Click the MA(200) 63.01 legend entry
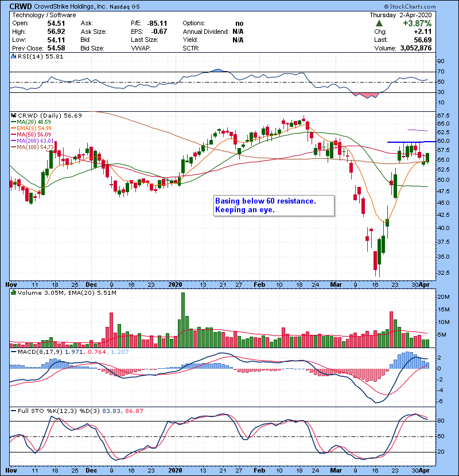 (32, 141)
